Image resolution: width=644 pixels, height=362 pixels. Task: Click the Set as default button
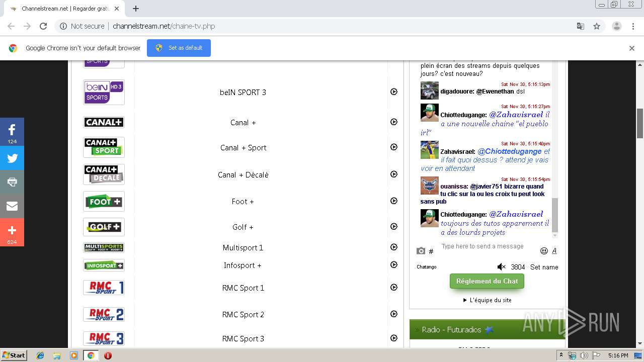179,48
